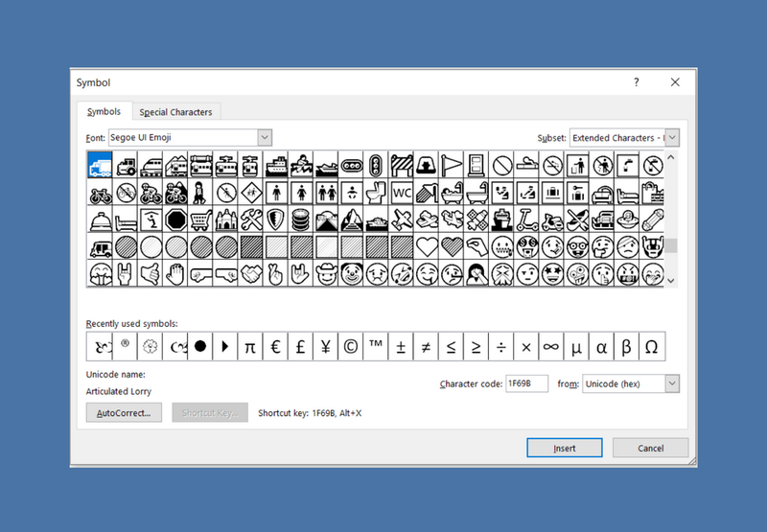The width and height of the screenshot is (767, 532).
Task: Choose the bicycle symbol
Action: 101,193
